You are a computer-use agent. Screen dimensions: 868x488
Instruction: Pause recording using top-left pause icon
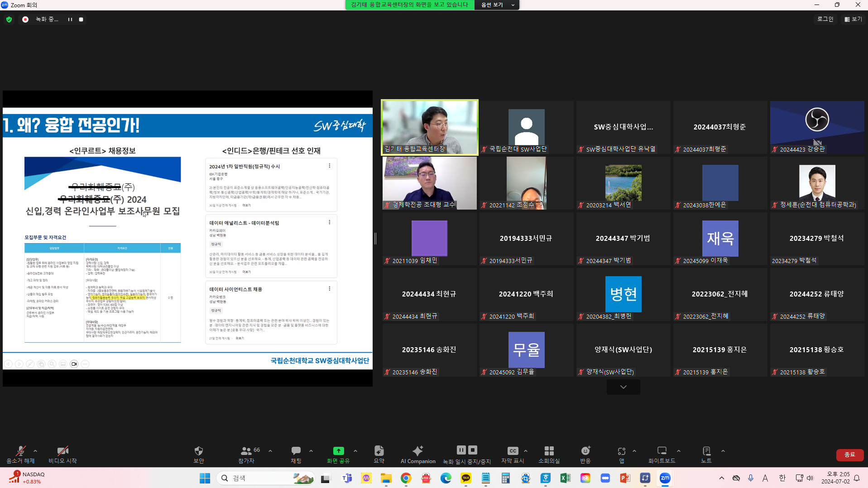[70, 19]
